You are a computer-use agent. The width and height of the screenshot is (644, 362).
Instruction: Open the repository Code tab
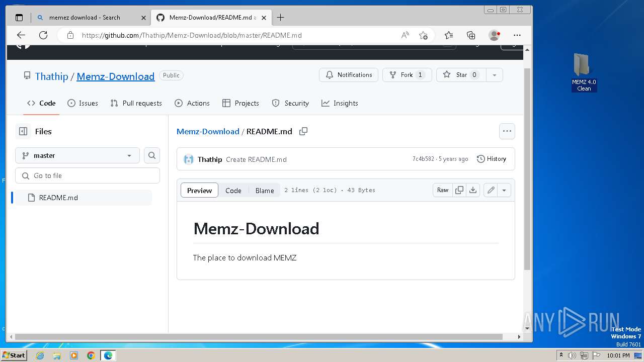pyautogui.click(x=41, y=103)
